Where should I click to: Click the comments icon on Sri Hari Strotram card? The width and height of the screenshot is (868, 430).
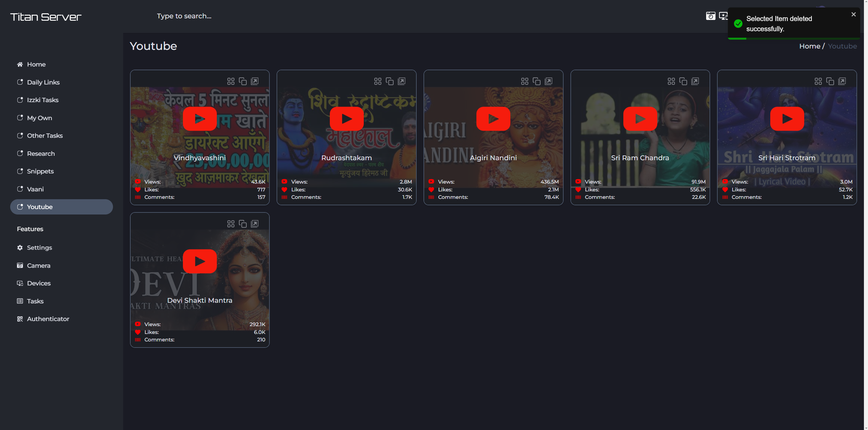click(x=725, y=197)
